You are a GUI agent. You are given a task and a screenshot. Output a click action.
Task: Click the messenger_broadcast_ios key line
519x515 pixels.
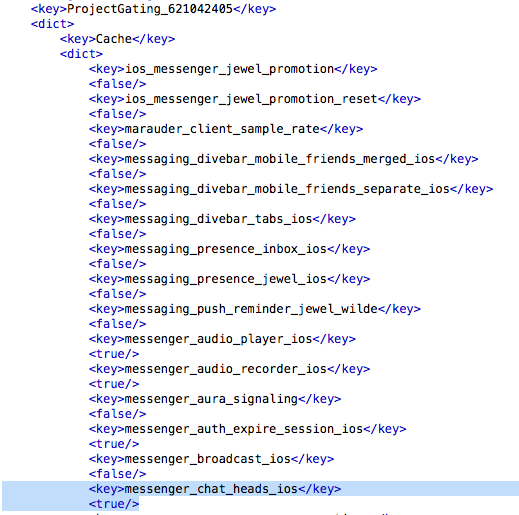point(211,459)
